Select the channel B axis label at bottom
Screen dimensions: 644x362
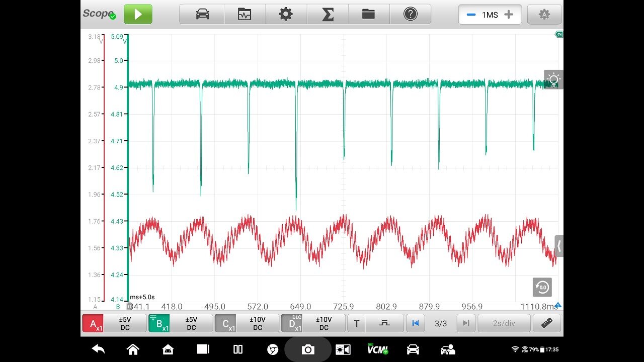[118, 306]
